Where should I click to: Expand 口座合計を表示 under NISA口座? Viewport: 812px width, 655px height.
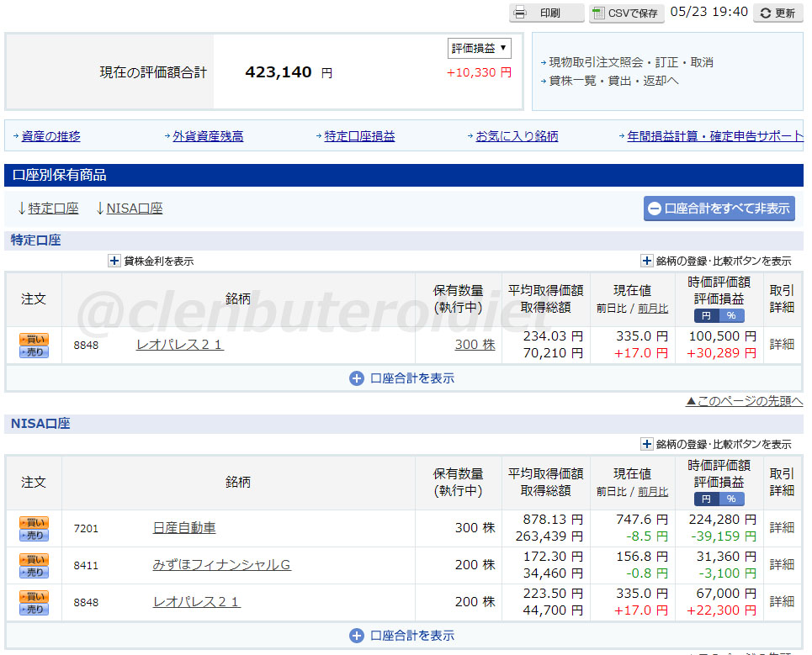[402, 636]
